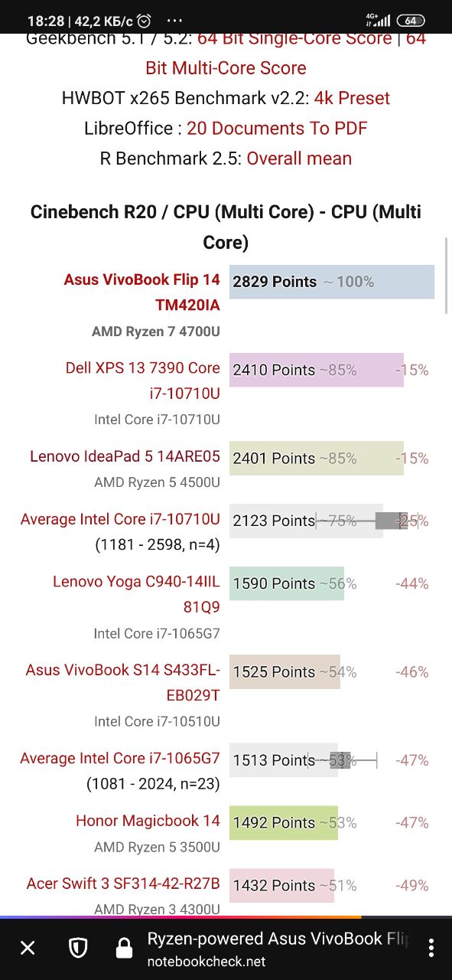Open Lenovo IdeaPad 5 14ARE05 link

tap(125, 456)
